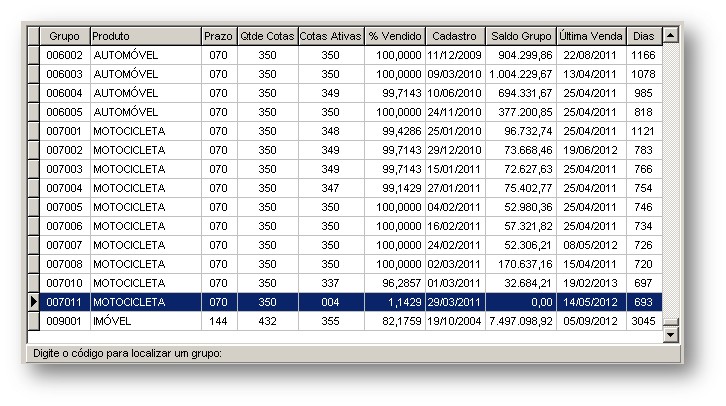
Task: Select group cell 006005
Action: click(x=64, y=112)
